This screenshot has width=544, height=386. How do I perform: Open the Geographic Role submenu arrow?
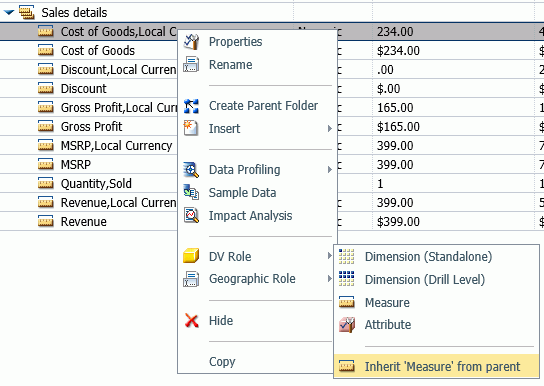[x=329, y=278]
